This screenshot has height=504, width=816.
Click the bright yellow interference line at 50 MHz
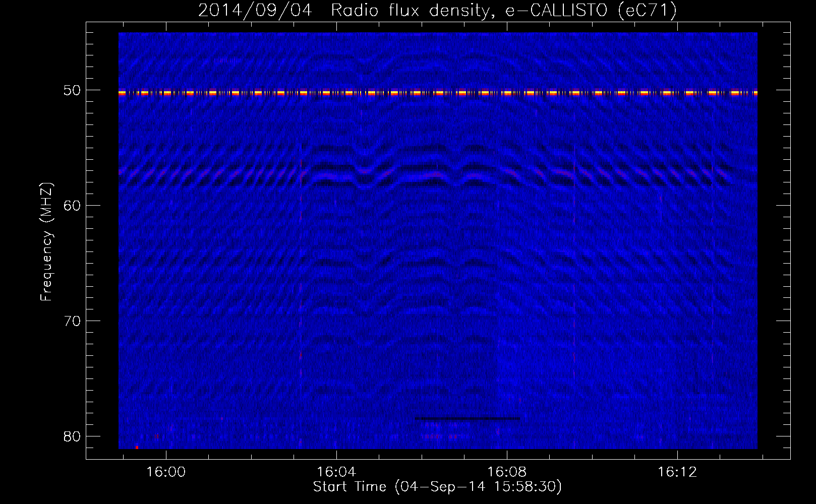click(438, 93)
